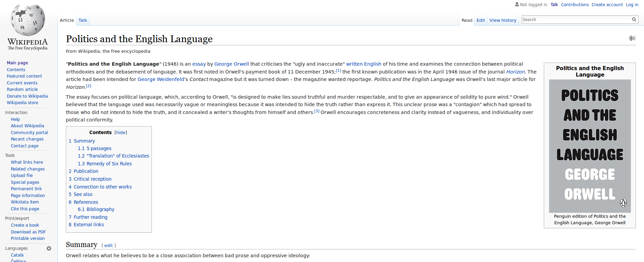Screen dimensions: 644x262
Task: Play the spoken article audio icon
Action: point(632,38)
